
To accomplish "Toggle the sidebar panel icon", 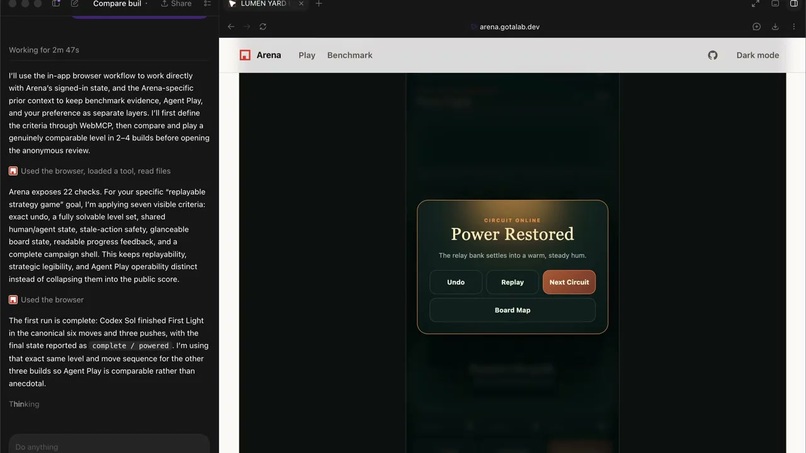I will point(56,4).
